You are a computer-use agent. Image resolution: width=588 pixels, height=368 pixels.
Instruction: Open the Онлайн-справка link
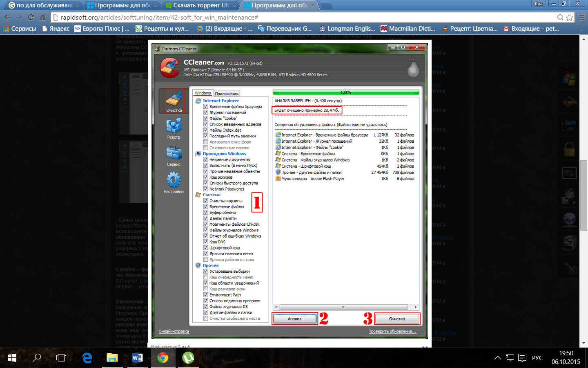(174, 331)
